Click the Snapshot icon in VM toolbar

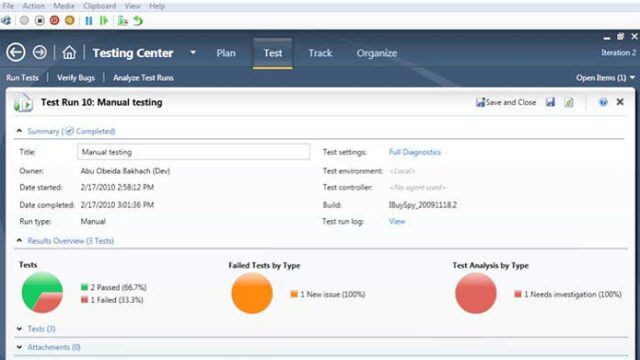pos(122,21)
